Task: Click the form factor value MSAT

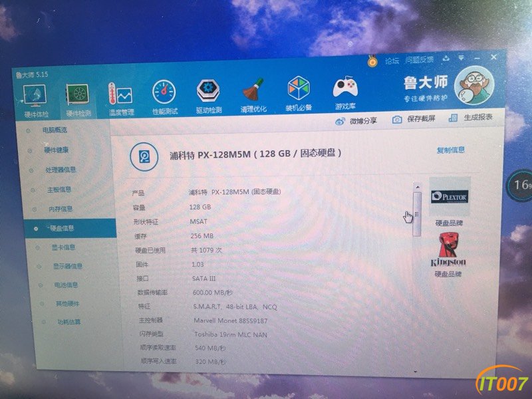Action: tap(198, 221)
